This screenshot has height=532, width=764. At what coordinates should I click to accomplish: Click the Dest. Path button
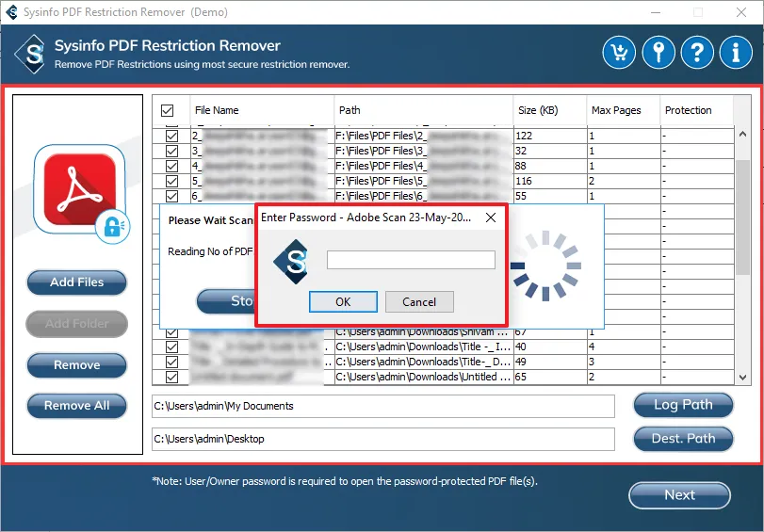tap(683, 439)
